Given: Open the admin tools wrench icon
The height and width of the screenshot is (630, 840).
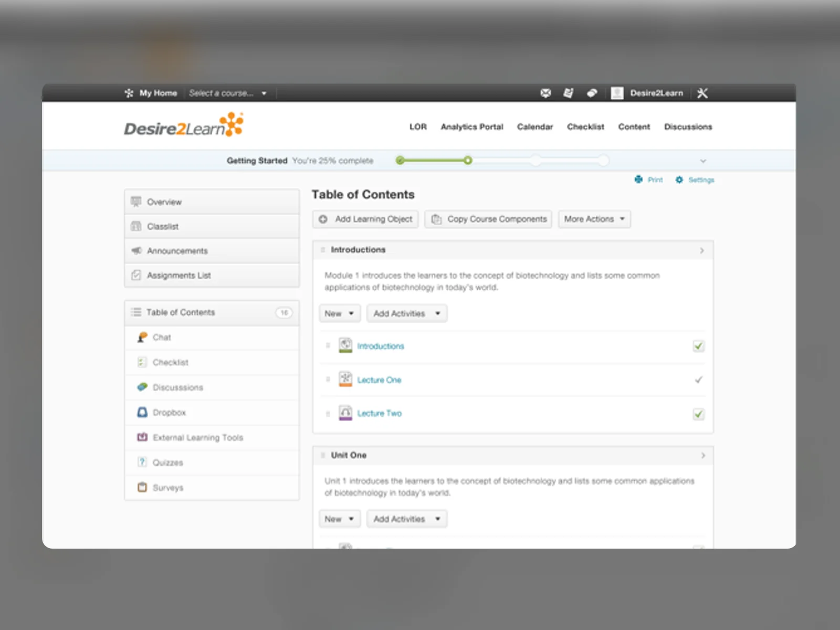Looking at the screenshot, I should point(702,93).
